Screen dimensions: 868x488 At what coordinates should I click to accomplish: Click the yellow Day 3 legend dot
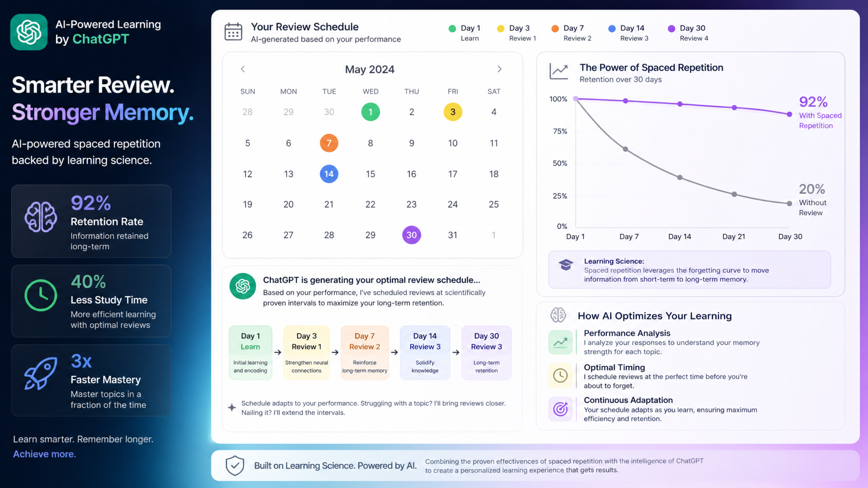coord(501,28)
